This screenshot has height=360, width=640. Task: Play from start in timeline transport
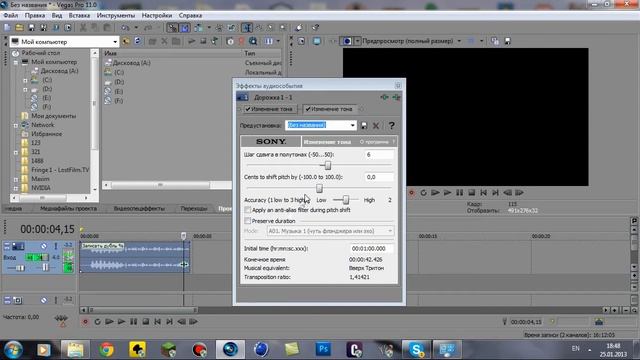tap(109, 322)
